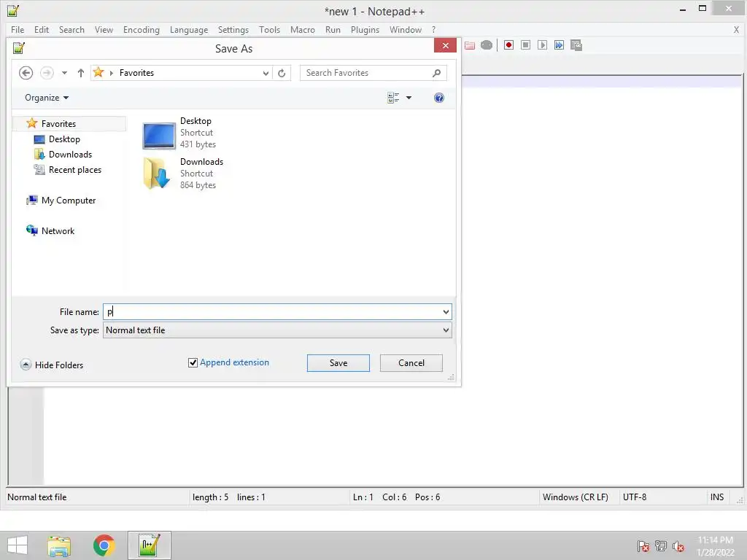Image resolution: width=747 pixels, height=560 pixels.
Task: Open the Plugins menu
Action: point(365,29)
